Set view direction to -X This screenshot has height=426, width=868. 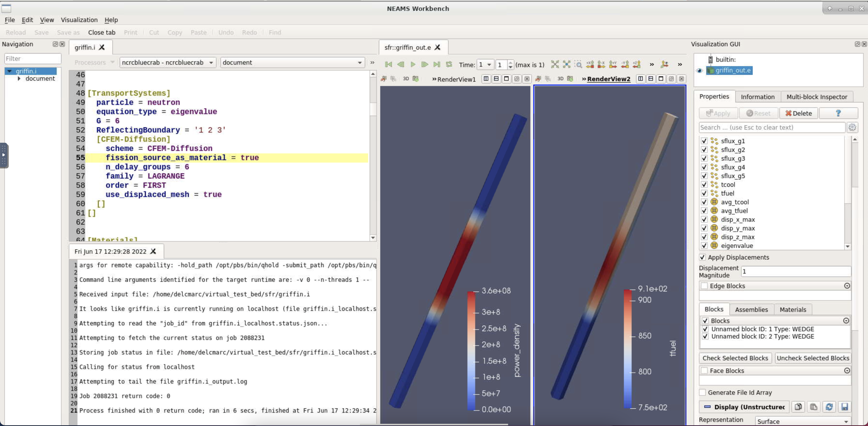coord(601,64)
